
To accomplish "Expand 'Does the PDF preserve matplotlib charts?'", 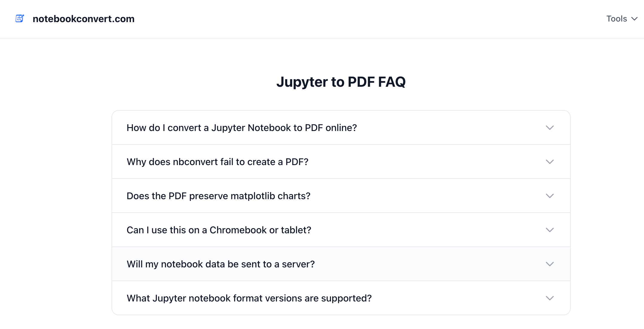I will (218, 196).
